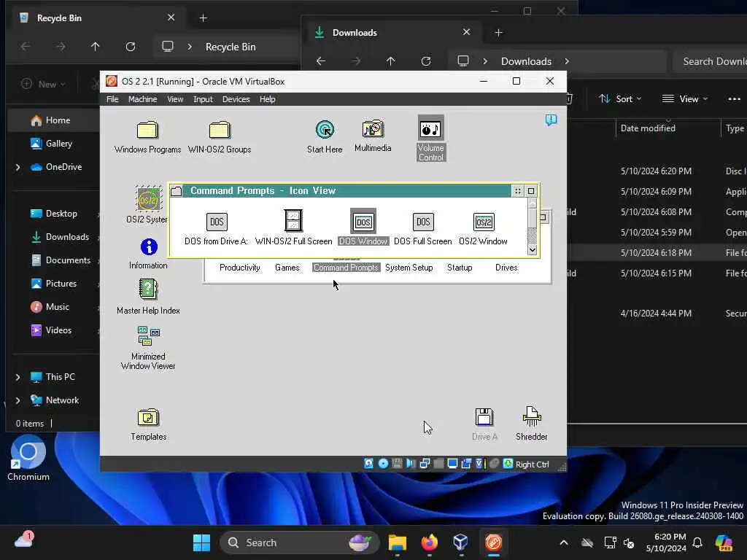This screenshot has width=747, height=560.
Task: Click the VirtualBox status bar optical disk icon
Action: [383, 463]
